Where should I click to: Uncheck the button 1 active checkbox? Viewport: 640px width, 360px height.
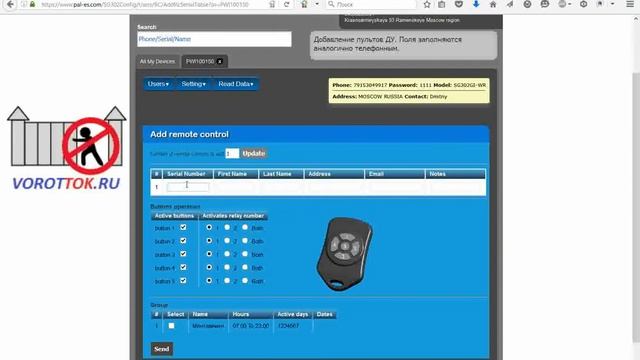coord(183,227)
